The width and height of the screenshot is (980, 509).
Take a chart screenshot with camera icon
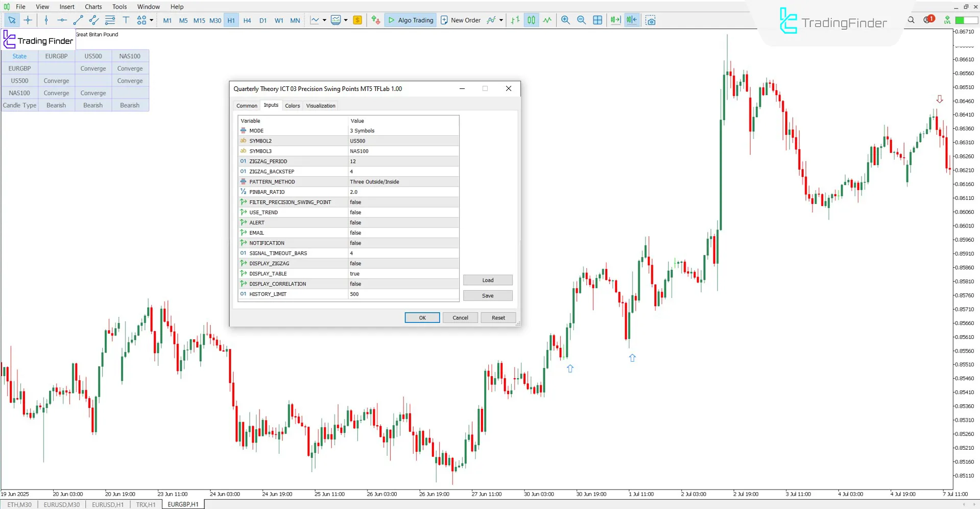(x=650, y=20)
